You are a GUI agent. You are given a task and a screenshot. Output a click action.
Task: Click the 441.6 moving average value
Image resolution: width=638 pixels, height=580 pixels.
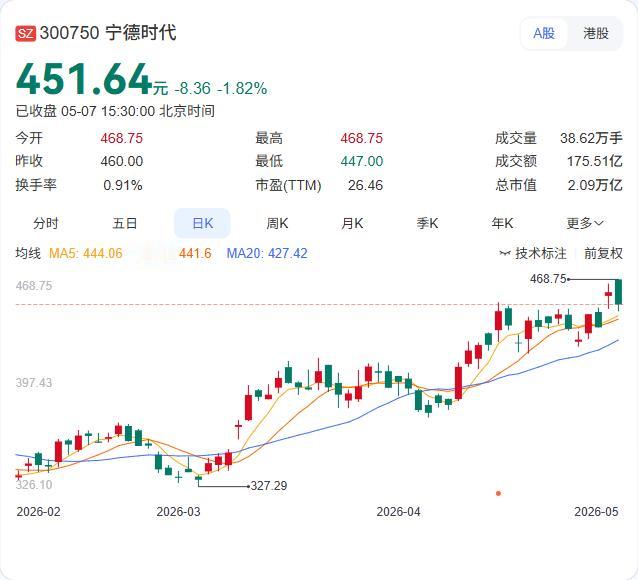pos(195,253)
